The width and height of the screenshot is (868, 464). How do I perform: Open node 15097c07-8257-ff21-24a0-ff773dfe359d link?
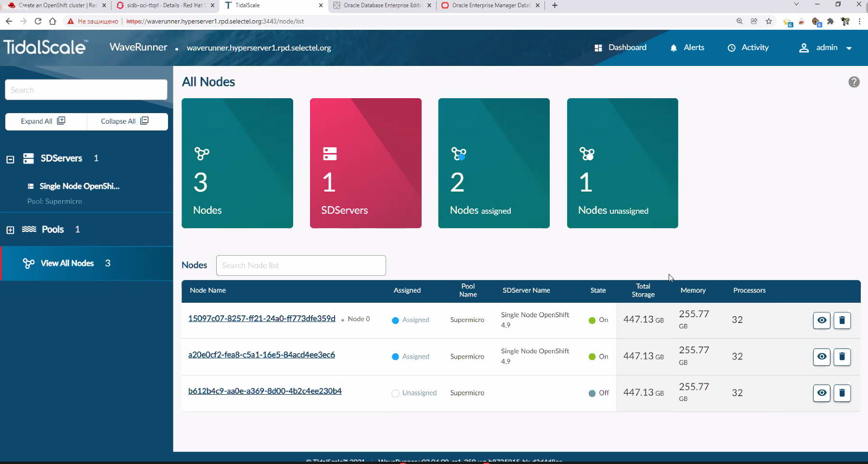261,318
